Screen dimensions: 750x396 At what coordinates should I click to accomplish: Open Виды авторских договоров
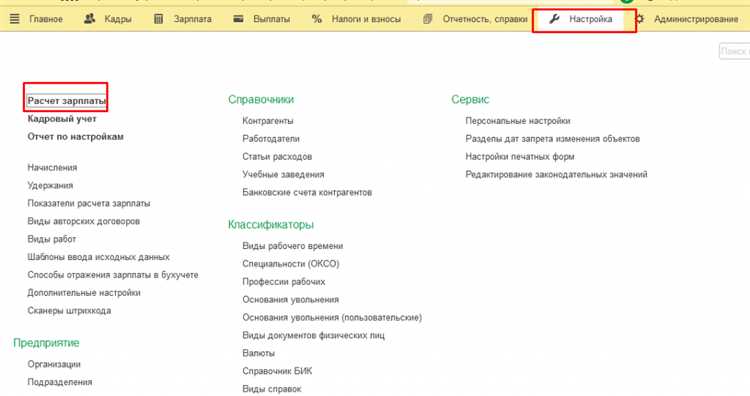point(84,221)
